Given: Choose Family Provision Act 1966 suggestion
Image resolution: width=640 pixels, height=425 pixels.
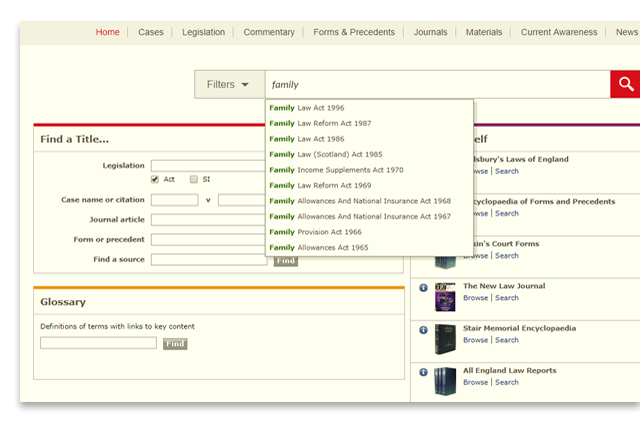Looking at the screenshot, I should 315,232.
